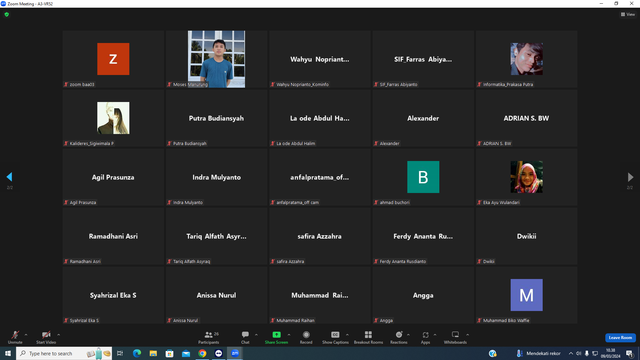Select Ferdy Ananta Ru... tile name

(423, 236)
